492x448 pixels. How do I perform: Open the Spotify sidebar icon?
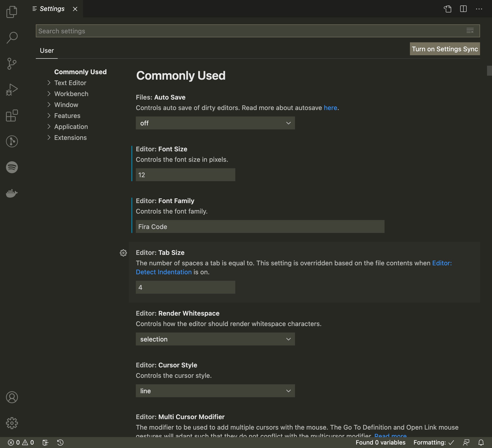point(12,167)
